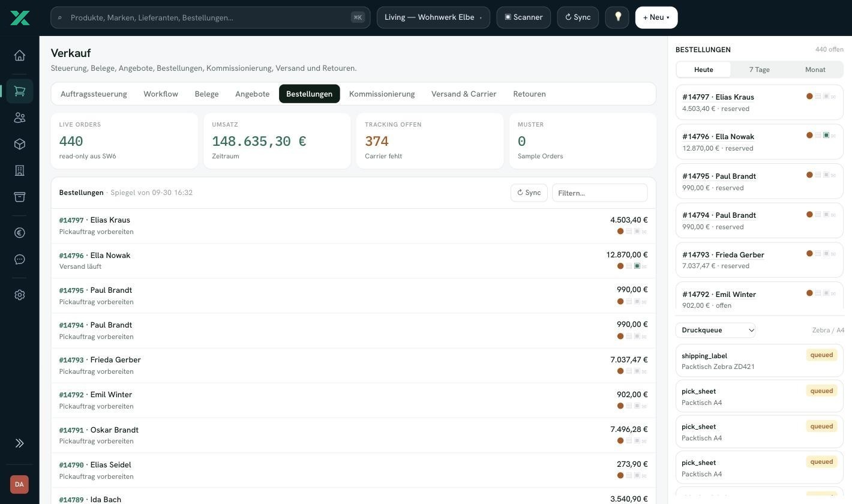Open the archive box icon in sidebar
Screen dimensions: 852x504
click(x=20, y=197)
